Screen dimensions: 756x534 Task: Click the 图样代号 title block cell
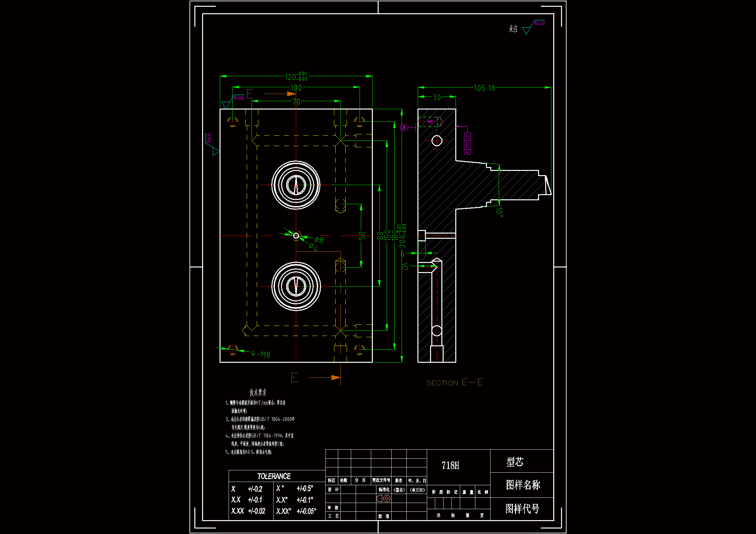[522, 509]
